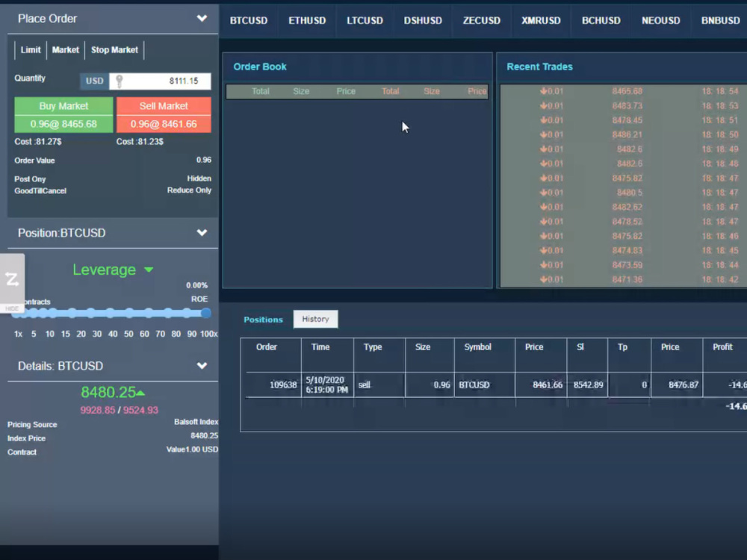Open the BCHUSD market tab
The image size is (747, 560).
pyautogui.click(x=601, y=20)
